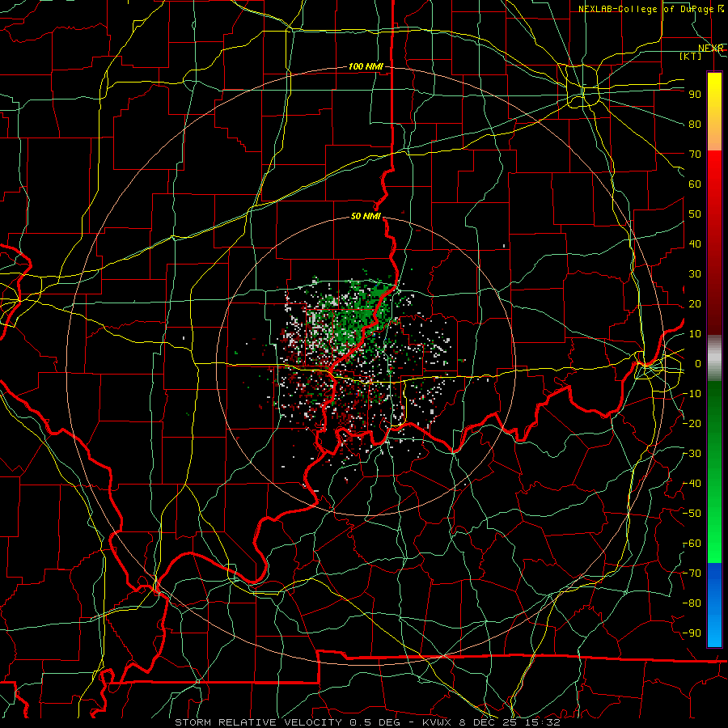Click the -20 value on the velocity scale
The height and width of the screenshot is (728, 728).
[x=692, y=423]
